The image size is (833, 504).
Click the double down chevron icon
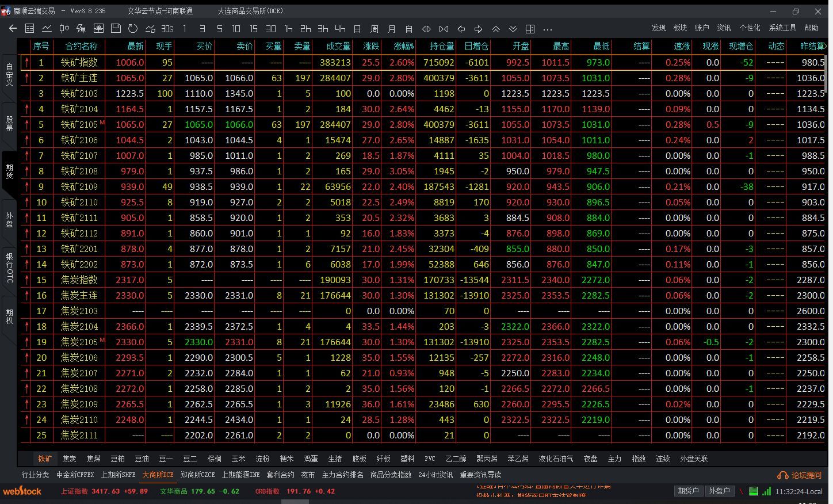tap(513, 29)
